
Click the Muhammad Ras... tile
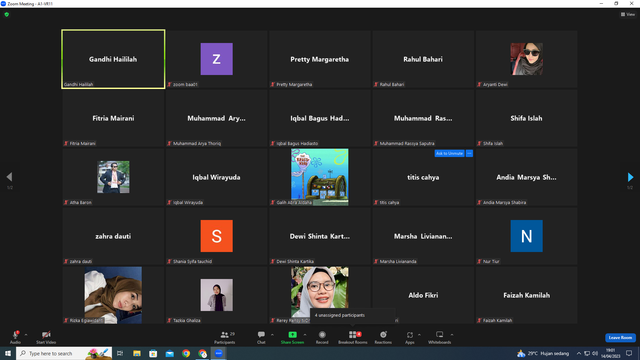tap(423, 118)
